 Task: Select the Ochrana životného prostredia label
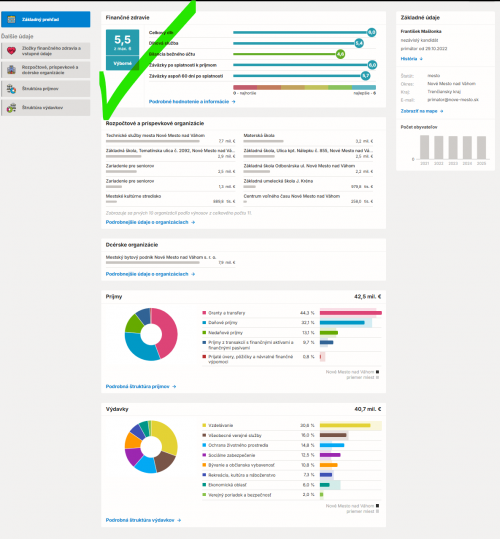coord(238,446)
